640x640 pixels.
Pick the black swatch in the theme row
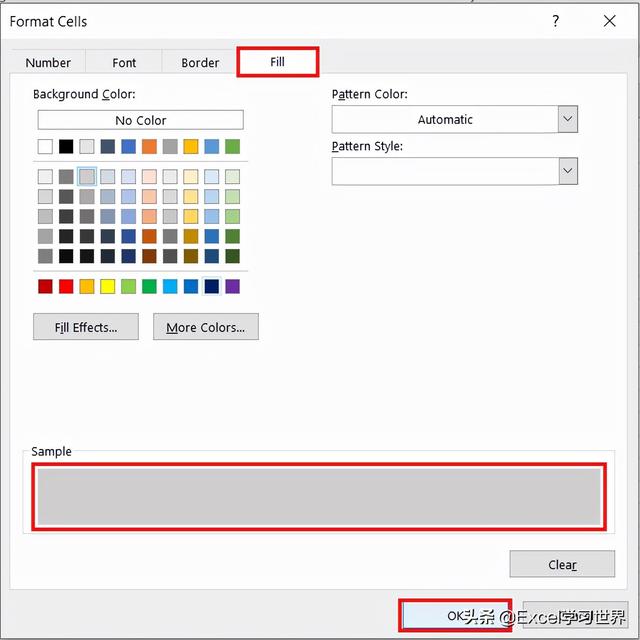click(x=66, y=147)
